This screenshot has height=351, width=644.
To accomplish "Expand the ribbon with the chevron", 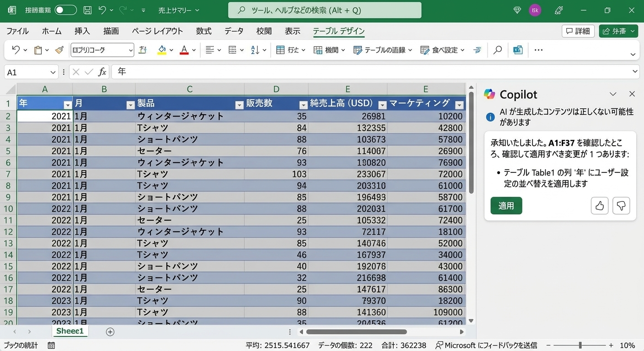I will (633, 54).
